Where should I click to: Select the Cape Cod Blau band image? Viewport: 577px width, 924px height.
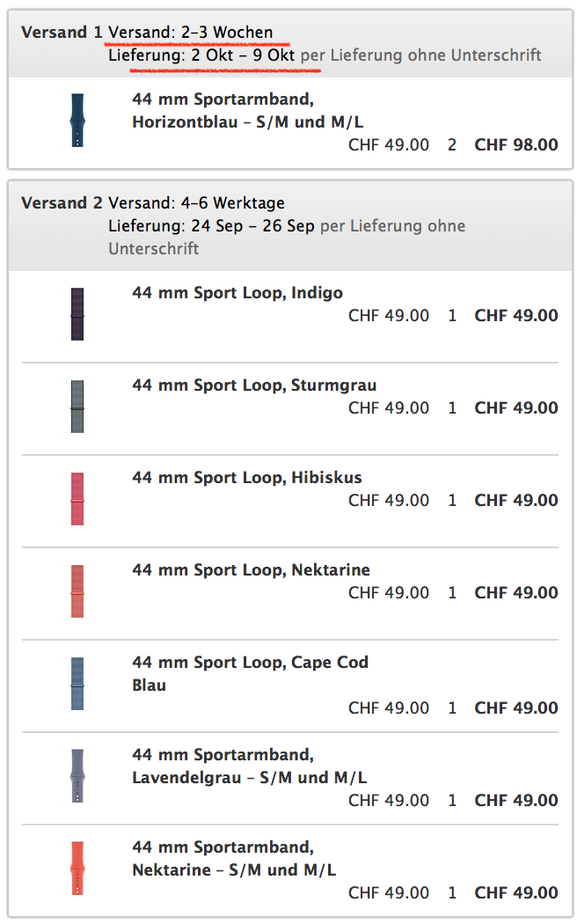pyautogui.click(x=77, y=684)
